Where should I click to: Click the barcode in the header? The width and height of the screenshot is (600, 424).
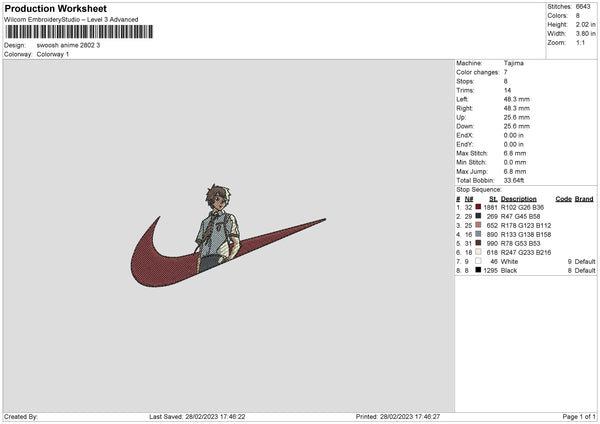(79, 32)
